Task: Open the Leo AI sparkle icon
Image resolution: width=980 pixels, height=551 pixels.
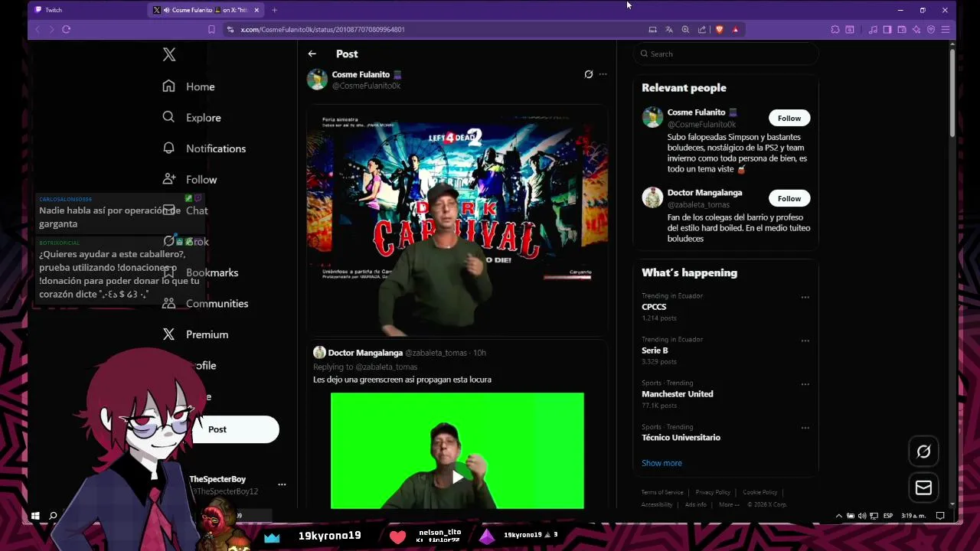Action: point(916,29)
